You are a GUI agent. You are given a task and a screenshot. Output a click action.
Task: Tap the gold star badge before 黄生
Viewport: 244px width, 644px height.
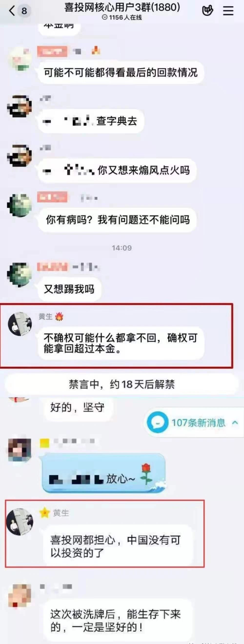tap(45, 513)
